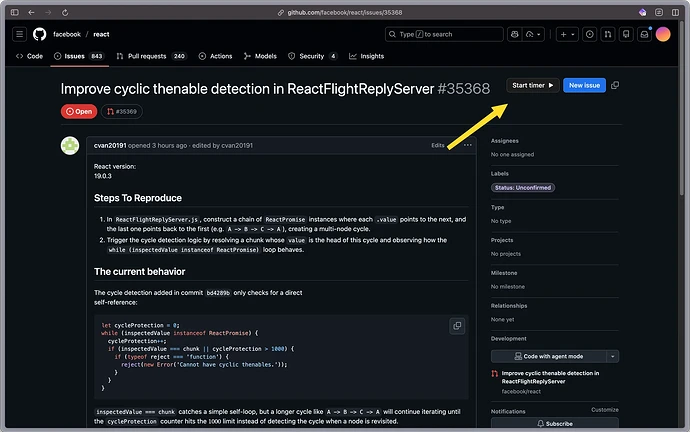This screenshot has width=690, height=432.
Task: Toggle the browser sidebar icon
Action: (x=15, y=12)
